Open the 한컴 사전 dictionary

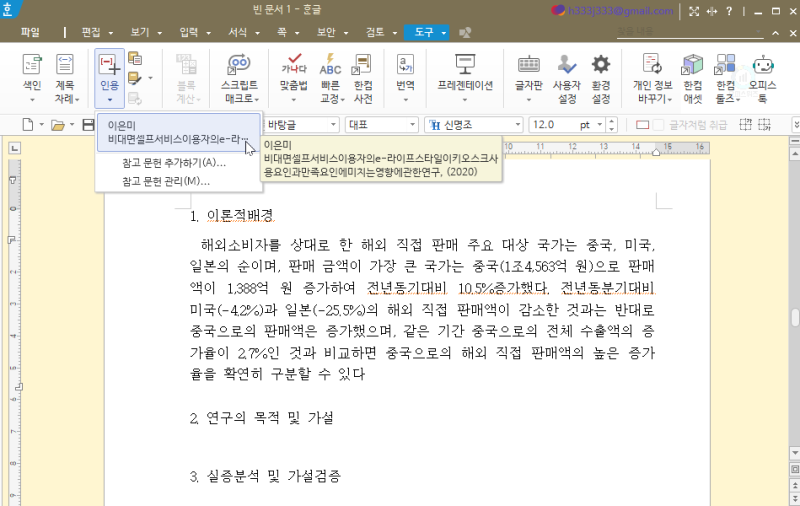363,78
